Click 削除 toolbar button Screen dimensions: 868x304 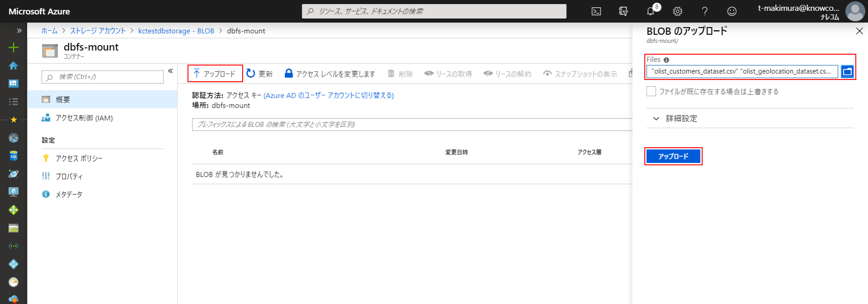[400, 74]
